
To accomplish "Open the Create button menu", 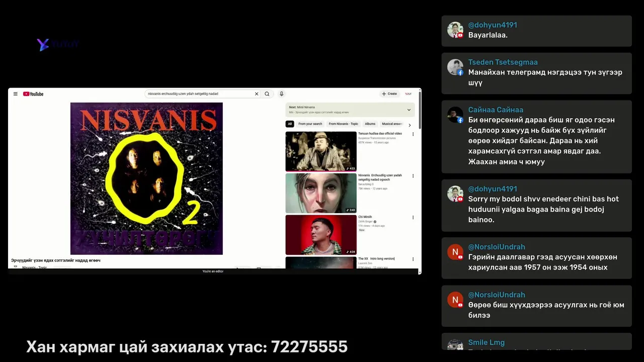I will click(389, 94).
